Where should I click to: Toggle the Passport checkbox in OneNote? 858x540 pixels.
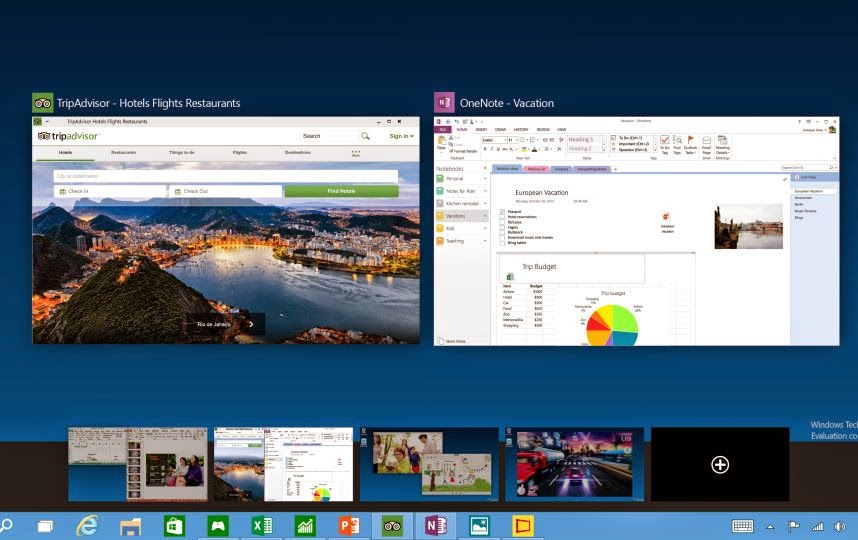pos(502,211)
